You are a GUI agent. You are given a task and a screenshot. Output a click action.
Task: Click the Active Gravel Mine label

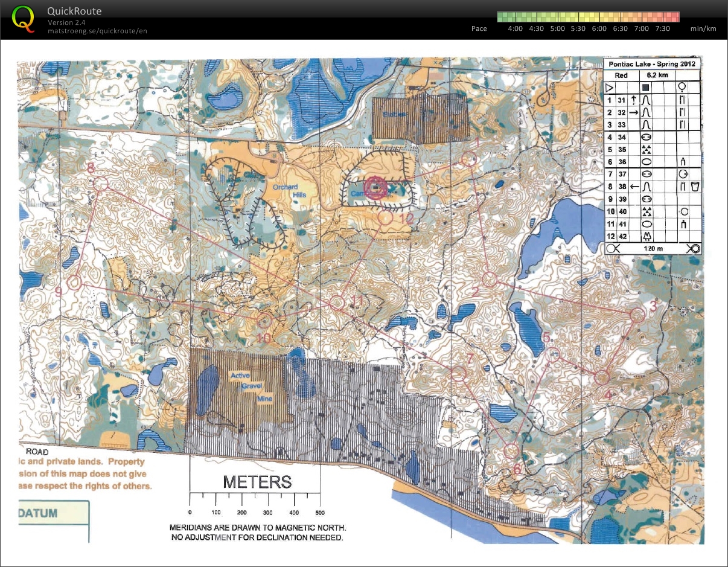coord(247,387)
